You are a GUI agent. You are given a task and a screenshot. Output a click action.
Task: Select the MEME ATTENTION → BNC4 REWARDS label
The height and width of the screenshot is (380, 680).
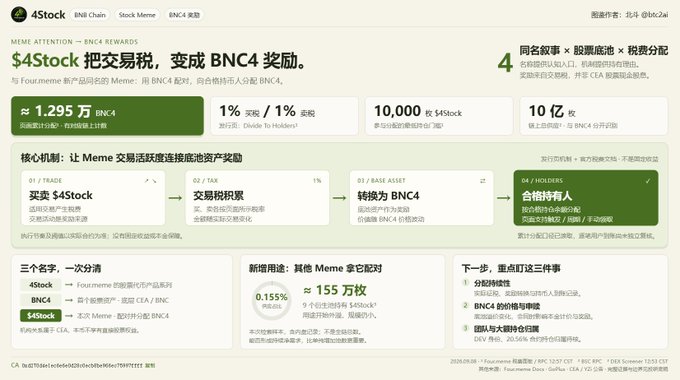tap(75, 42)
